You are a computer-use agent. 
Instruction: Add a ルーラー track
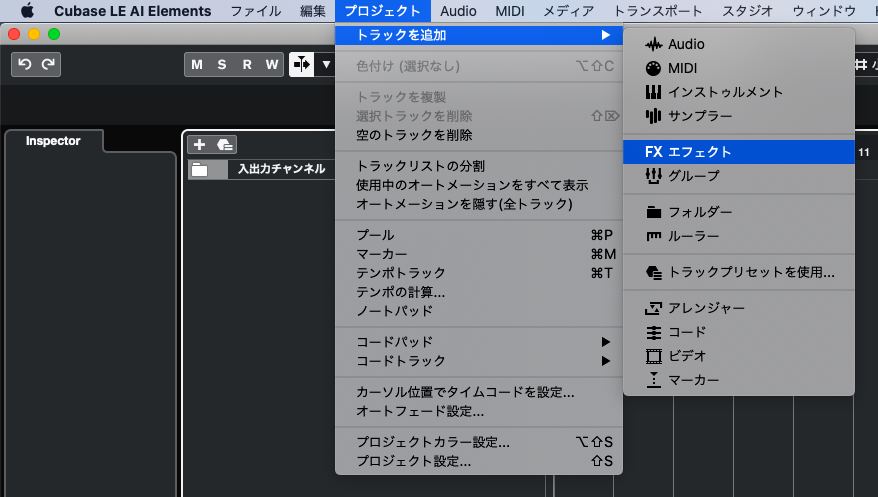739,236
